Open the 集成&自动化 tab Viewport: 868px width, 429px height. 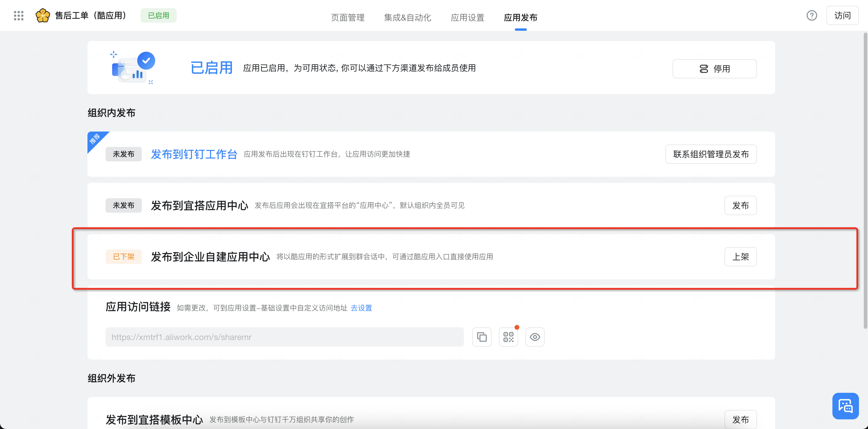[x=407, y=17]
